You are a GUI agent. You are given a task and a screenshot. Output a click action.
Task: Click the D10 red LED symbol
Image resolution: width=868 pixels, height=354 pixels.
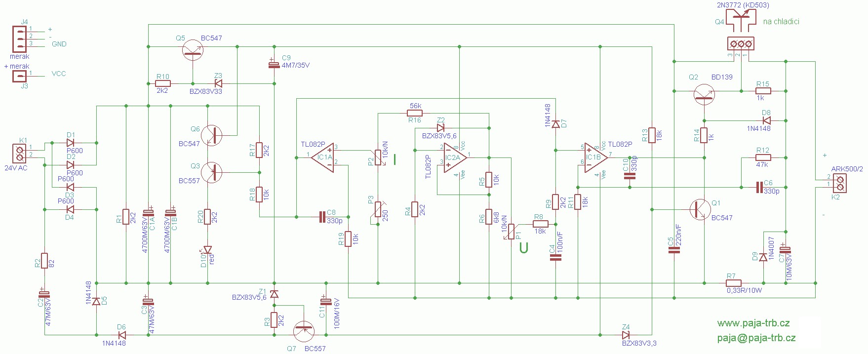click(207, 250)
